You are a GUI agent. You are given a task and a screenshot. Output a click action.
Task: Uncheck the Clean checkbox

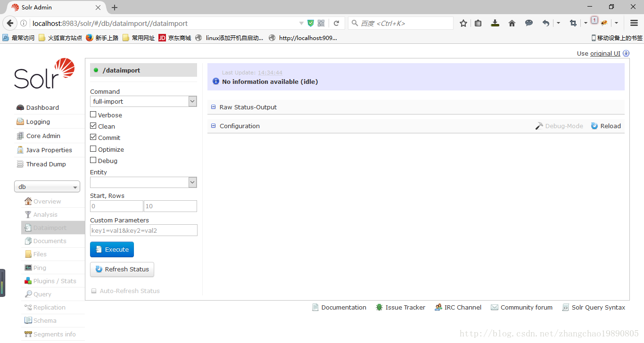tap(93, 126)
